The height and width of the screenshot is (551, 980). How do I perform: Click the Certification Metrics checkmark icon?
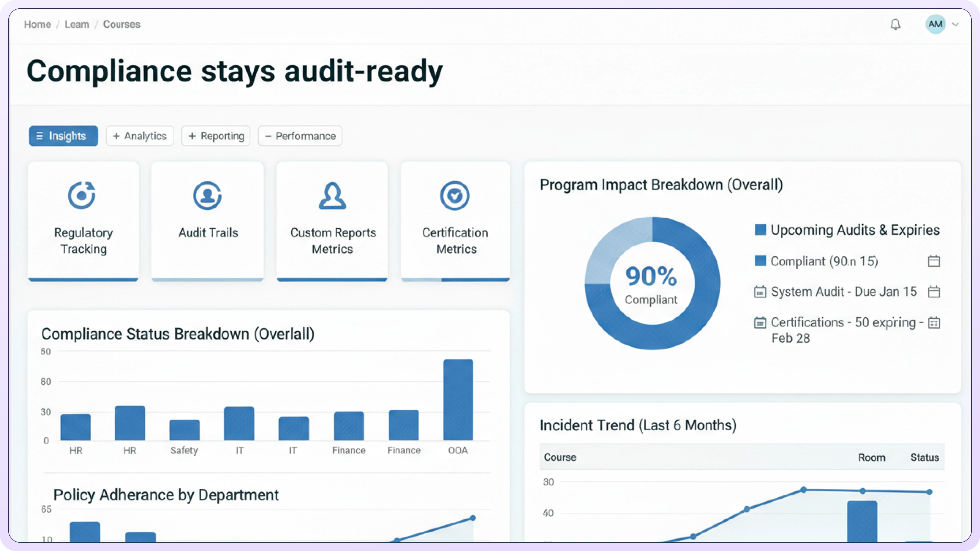pos(455,195)
